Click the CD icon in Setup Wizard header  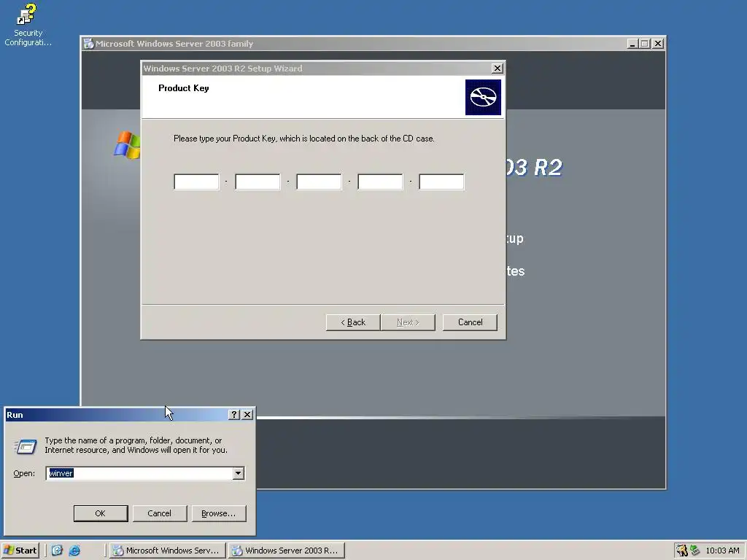click(x=483, y=97)
